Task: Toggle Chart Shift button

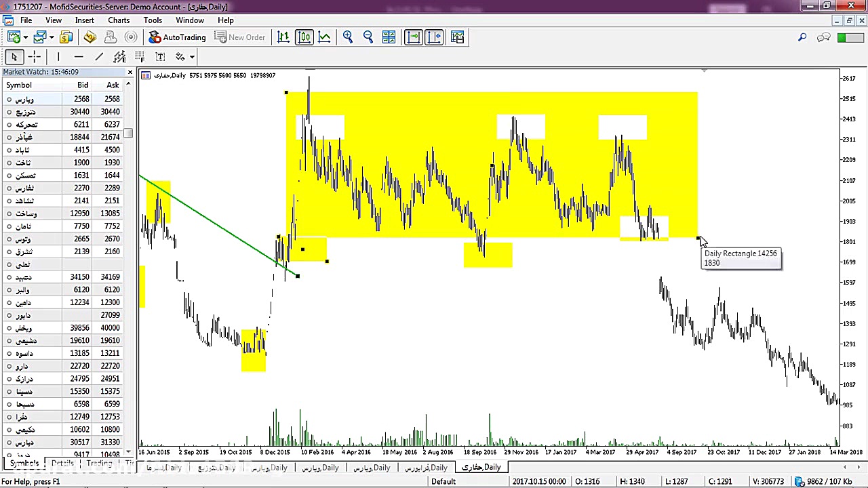Action: coord(434,37)
